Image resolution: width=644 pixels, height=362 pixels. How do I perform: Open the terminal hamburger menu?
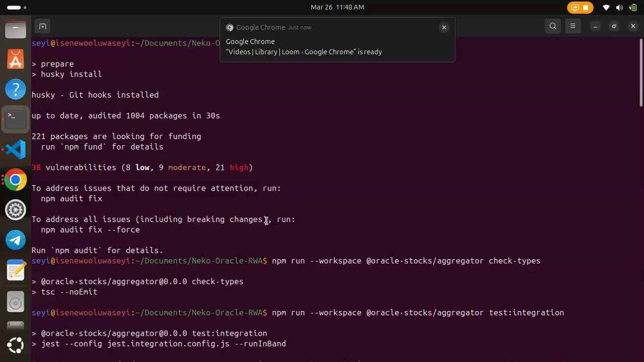click(x=573, y=26)
